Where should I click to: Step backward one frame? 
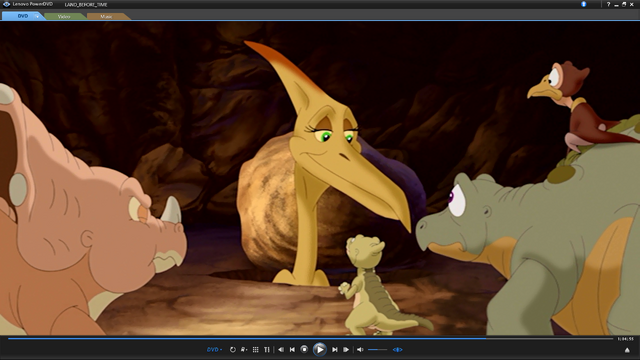point(281,349)
